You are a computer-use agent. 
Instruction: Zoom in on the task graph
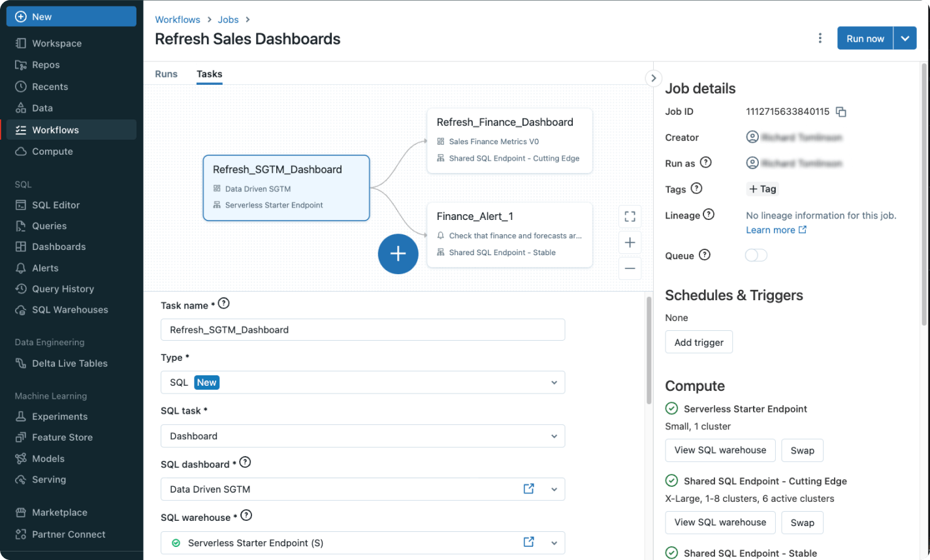(x=630, y=243)
